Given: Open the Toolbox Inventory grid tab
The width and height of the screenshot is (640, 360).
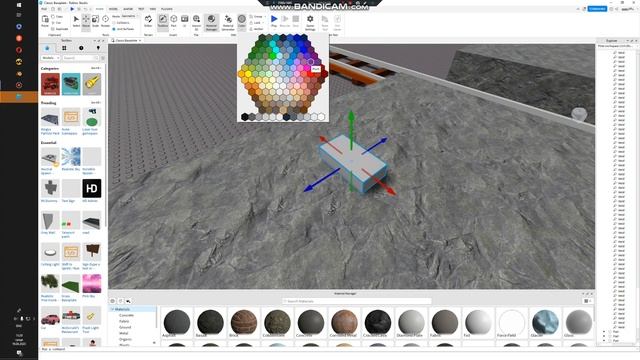Looking at the screenshot, I should [x=64, y=48].
